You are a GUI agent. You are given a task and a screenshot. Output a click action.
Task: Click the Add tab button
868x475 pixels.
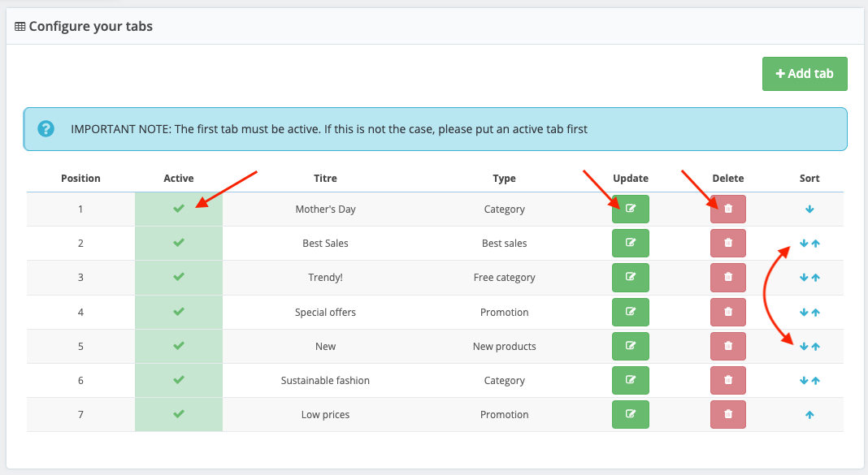pos(805,74)
